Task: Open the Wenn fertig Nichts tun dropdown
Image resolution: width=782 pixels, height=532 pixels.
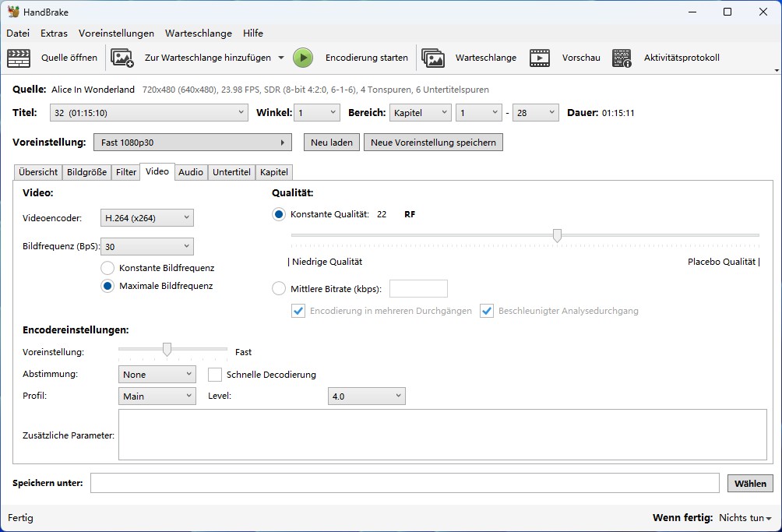Action: (x=745, y=518)
